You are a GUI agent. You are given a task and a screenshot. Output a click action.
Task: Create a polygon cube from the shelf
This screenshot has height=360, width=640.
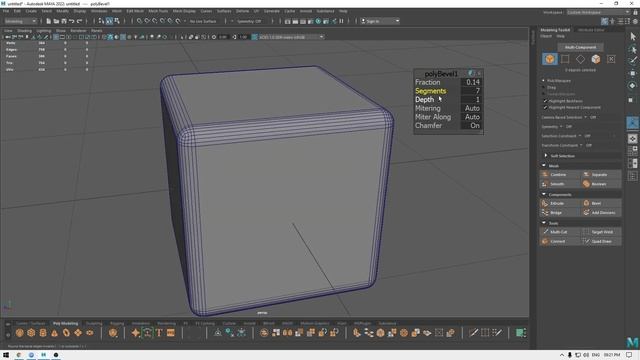tap(31, 333)
